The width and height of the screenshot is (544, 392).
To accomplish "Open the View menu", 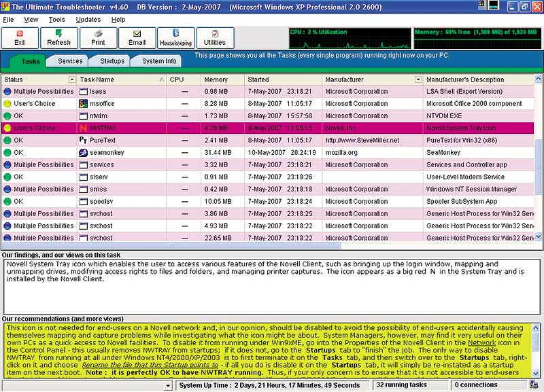I will [31, 20].
